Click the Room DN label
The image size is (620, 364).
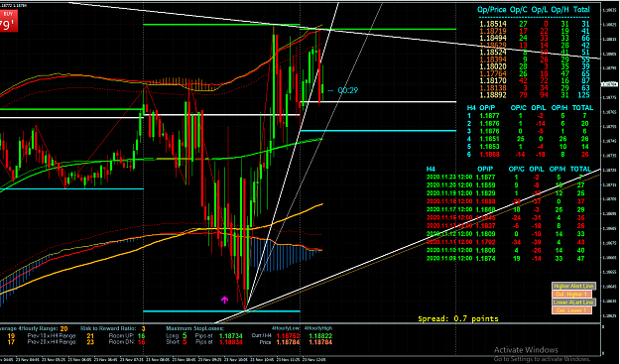pos(121,342)
